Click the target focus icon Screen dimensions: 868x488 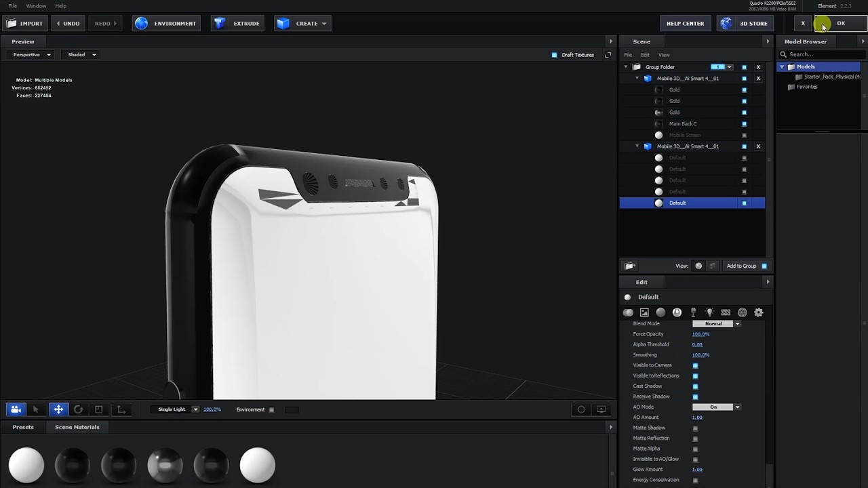(x=581, y=409)
